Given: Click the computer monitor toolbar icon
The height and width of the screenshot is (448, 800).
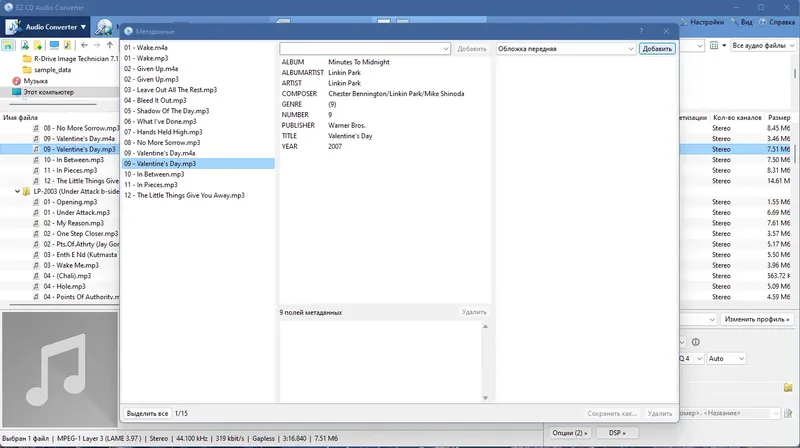Looking at the screenshot, I should [54, 45].
